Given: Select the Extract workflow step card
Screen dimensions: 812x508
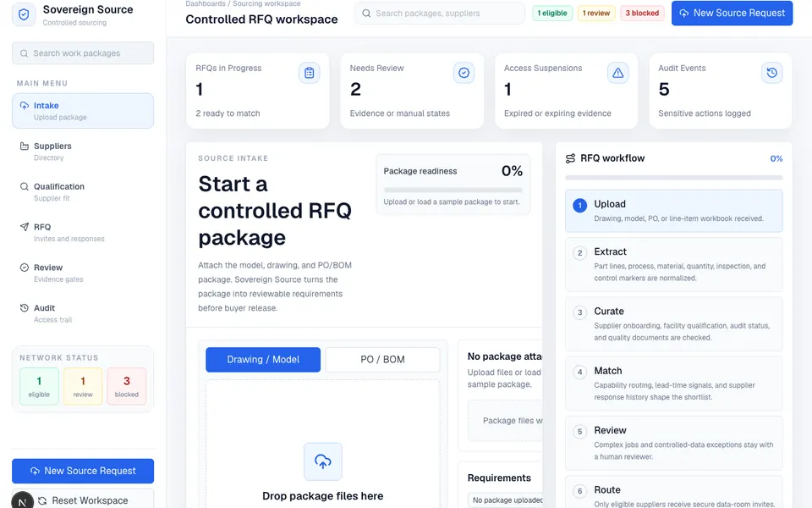Looking at the screenshot, I should tap(674, 264).
